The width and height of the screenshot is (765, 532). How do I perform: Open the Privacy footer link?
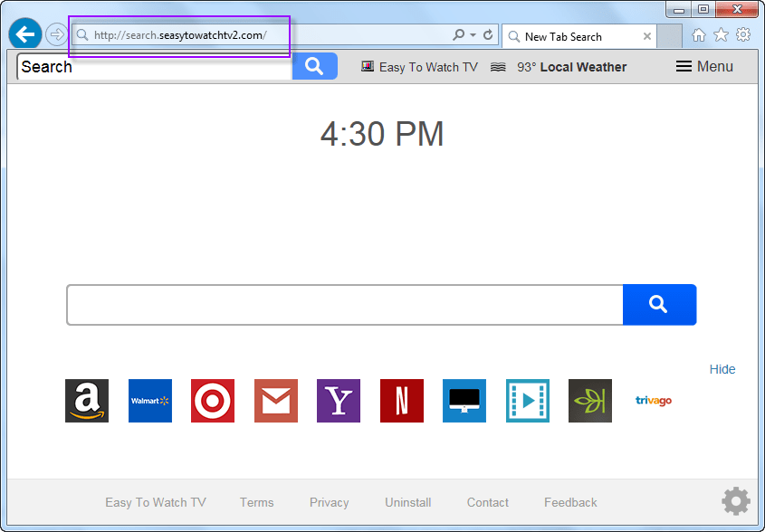[330, 502]
